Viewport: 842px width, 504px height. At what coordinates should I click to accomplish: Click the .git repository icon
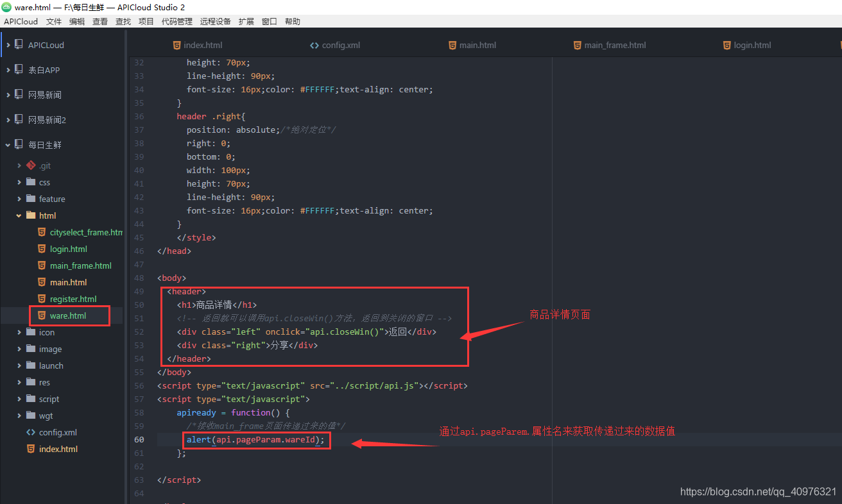click(30, 165)
